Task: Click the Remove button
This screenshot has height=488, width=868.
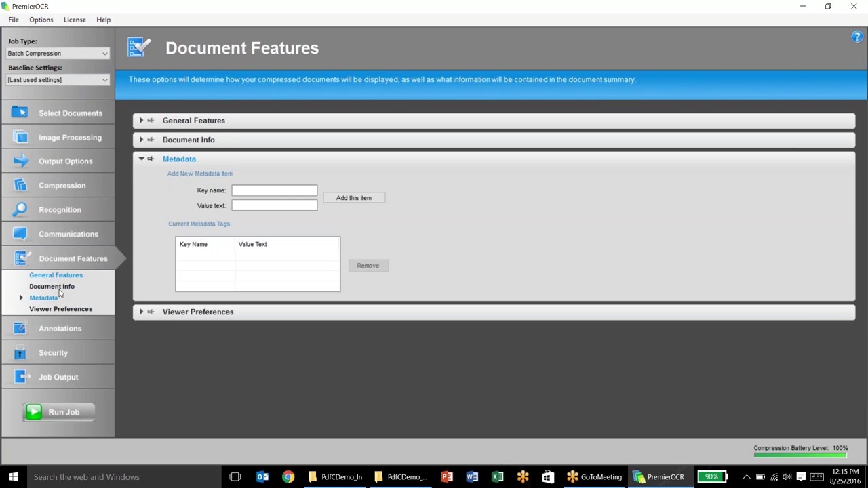Action: click(x=368, y=266)
